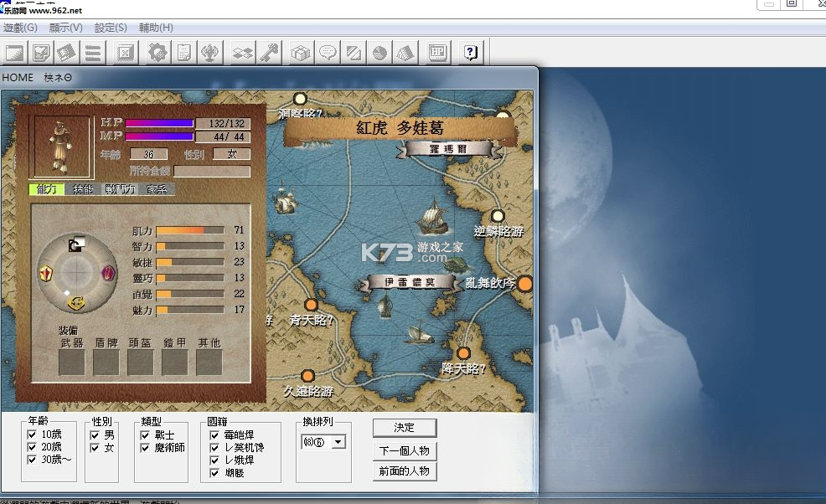Open the pie chart toolbar icon
826x504 pixels.
379,53
